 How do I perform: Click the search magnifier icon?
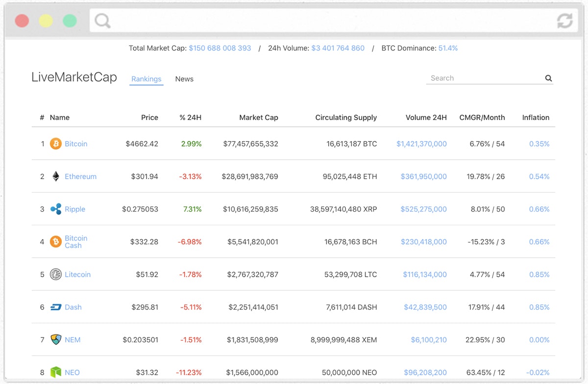[x=548, y=78]
